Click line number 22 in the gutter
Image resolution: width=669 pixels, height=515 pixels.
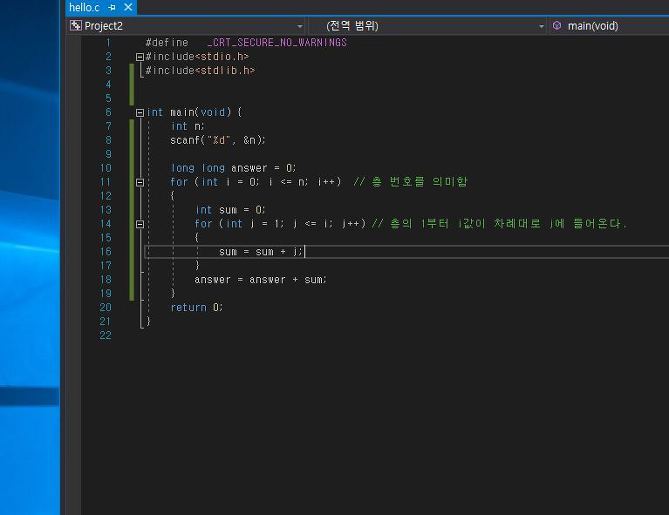pos(105,335)
